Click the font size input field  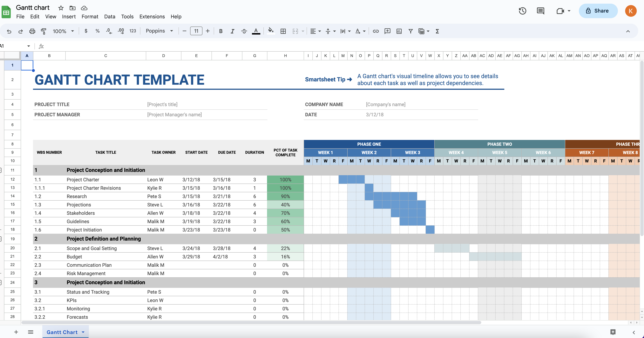point(196,31)
